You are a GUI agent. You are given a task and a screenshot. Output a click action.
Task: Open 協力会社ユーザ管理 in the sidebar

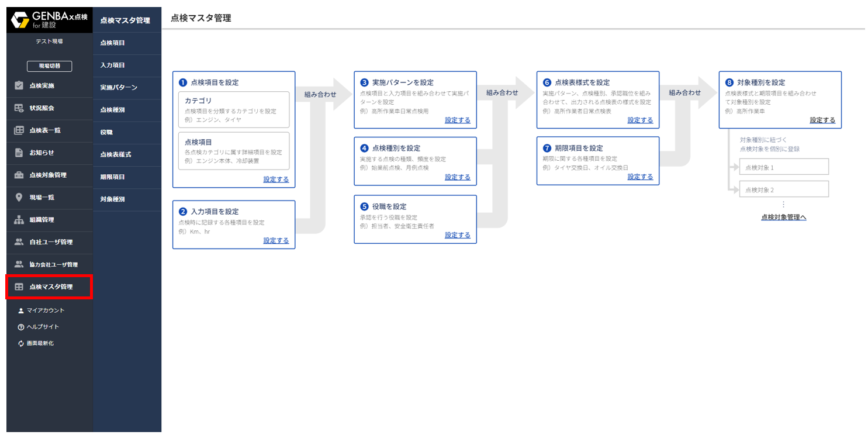pyautogui.click(x=53, y=265)
